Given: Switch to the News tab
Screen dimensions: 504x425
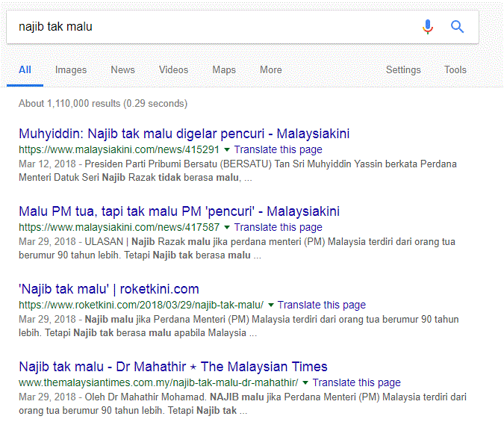Looking at the screenshot, I should pyautogui.click(x=122, y=69).
